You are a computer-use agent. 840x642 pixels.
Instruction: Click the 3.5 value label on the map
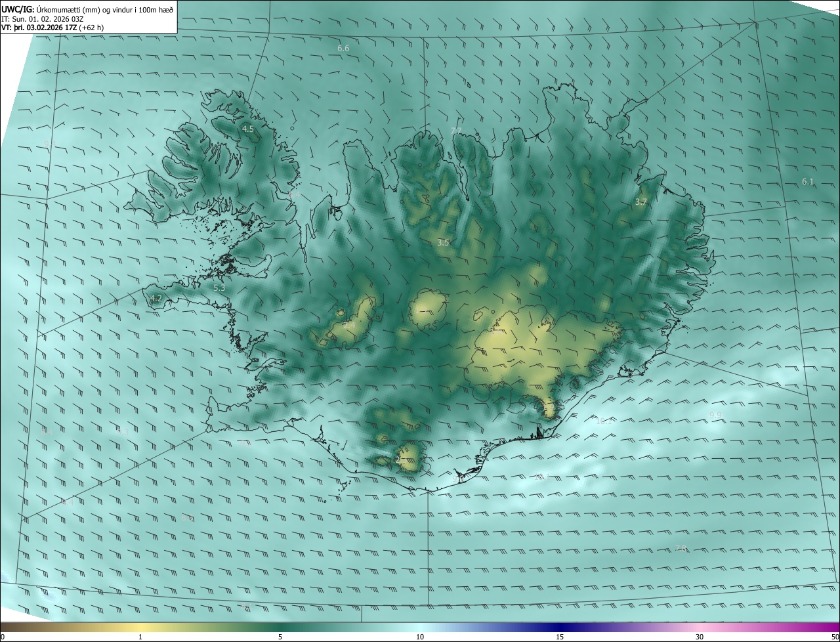point(443,243)
